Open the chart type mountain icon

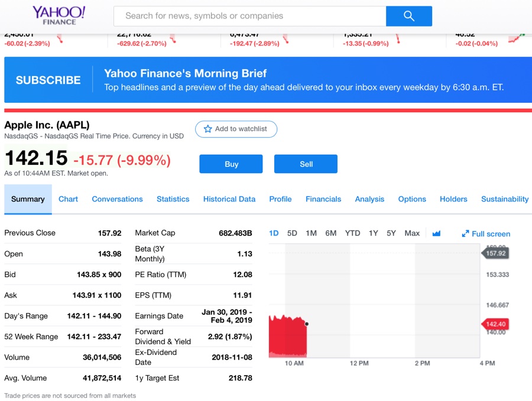[436, 233]
